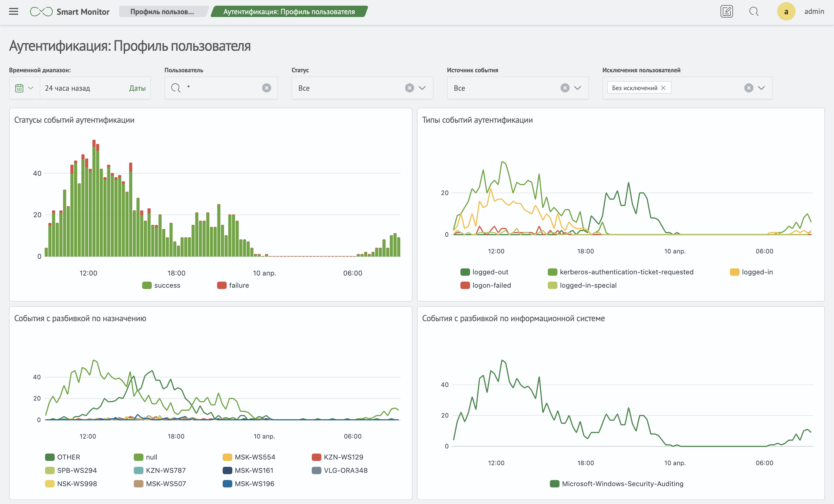Open the search magnifier in the header
This screenshot has width=834, height=504.
point(754,12)
